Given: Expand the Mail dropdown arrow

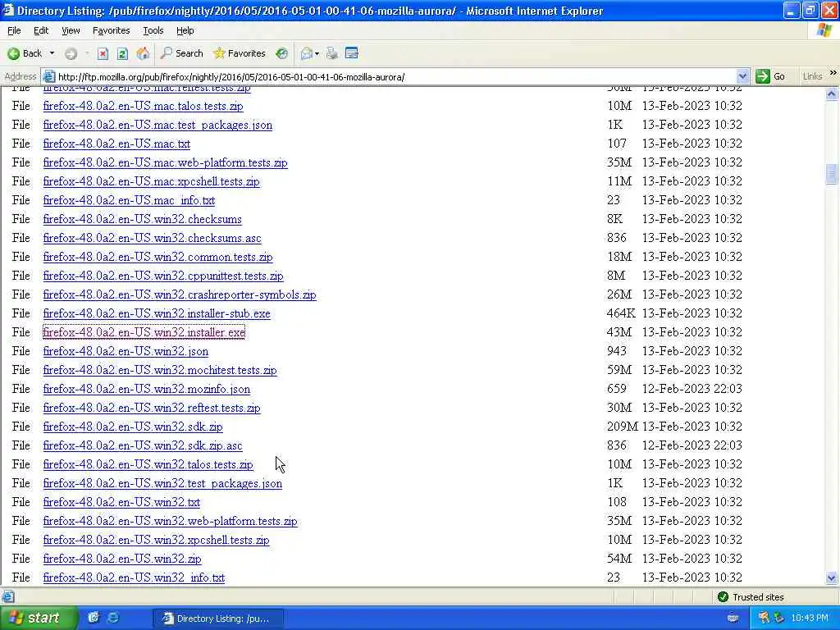Looking at the screenshot, I should (x=317, y=53).
